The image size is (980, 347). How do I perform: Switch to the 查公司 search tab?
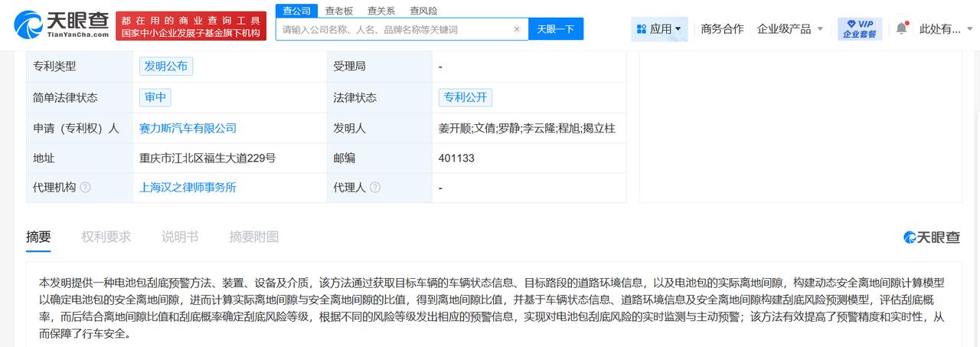pyautogui.click(x=296, y=11)
